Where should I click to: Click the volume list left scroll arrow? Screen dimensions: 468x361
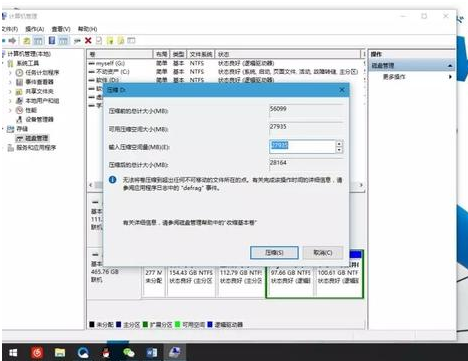(x=91, y=185)
